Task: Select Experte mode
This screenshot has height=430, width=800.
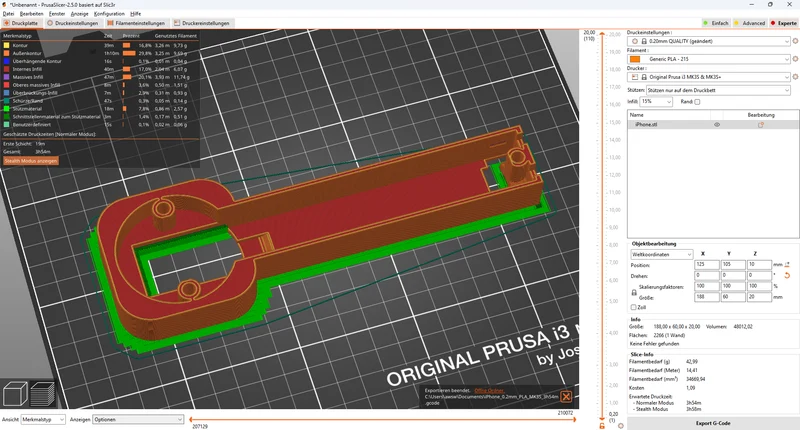Action: click(784, 23)
